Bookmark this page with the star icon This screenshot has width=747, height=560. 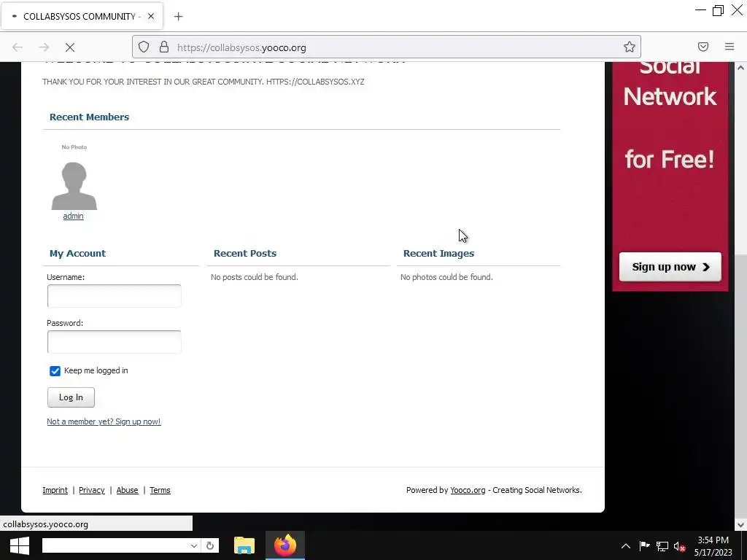click(x=630, y=47)
